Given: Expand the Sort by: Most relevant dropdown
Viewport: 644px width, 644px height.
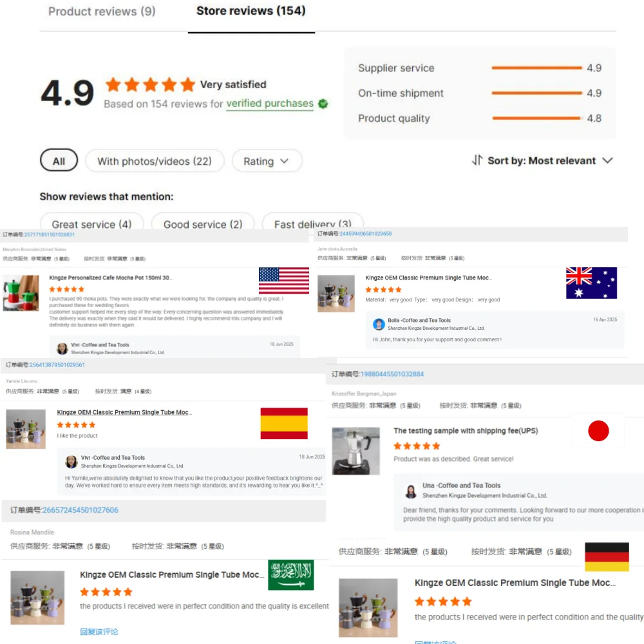Looking at the screenshot, I should click(x=542, y=160).
